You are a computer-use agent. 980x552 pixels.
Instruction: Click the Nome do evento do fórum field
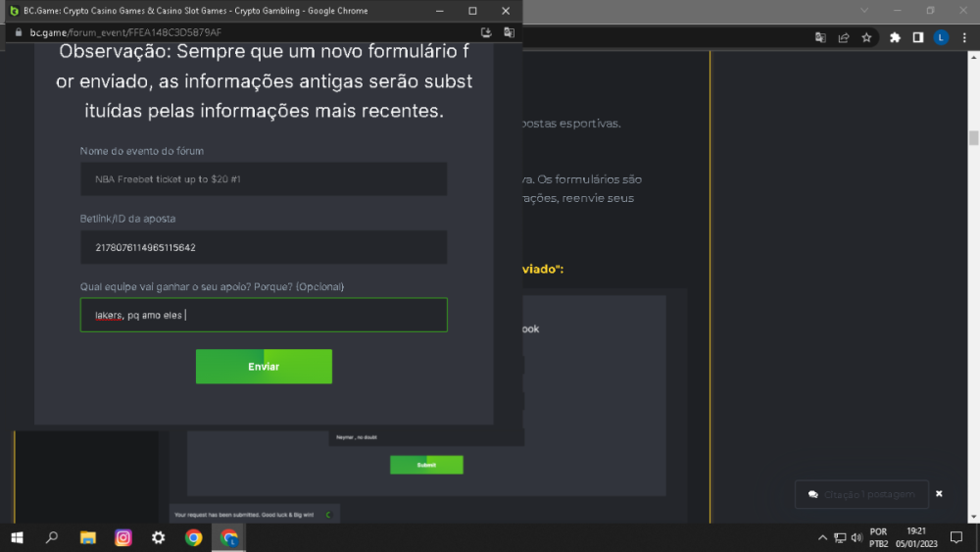point(264,179)
